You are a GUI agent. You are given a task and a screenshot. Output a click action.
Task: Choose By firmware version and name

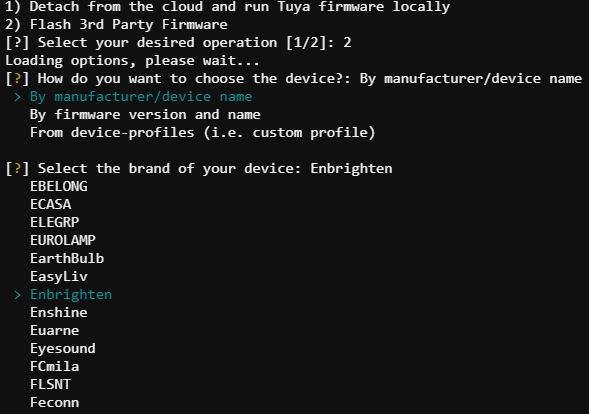tap(145, 115)
